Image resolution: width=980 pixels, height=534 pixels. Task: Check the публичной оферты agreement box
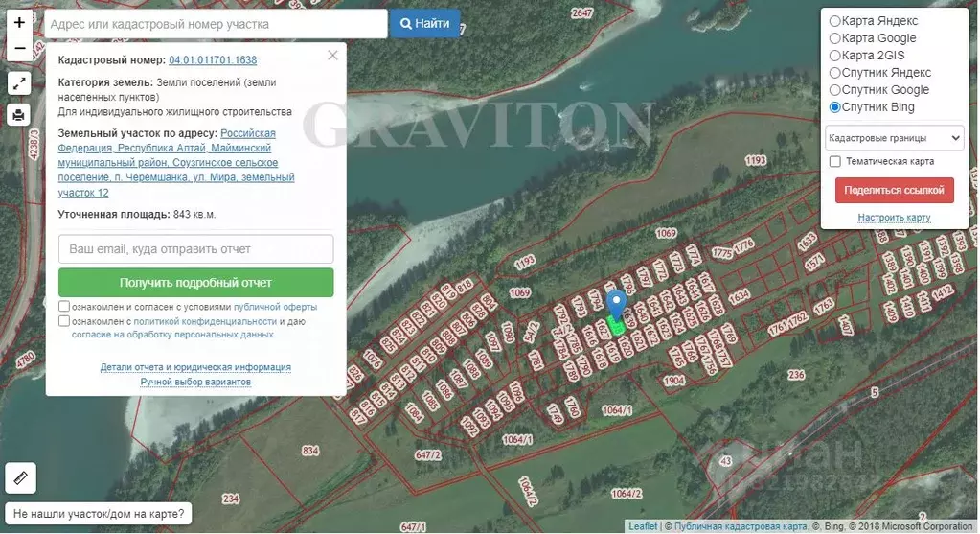pyautogui.click(x=64, y=307)
